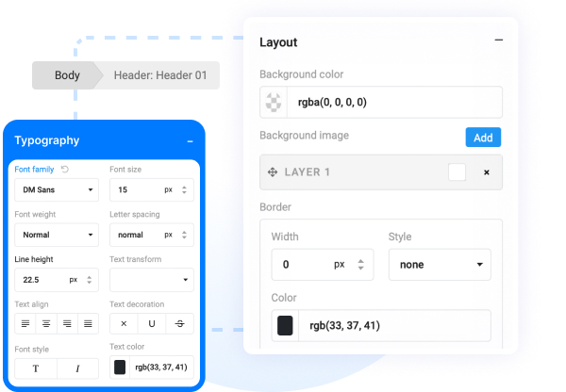This screenshot has width=566, height=392.
Task: Align text left
Action: click(x=25, y=323)
